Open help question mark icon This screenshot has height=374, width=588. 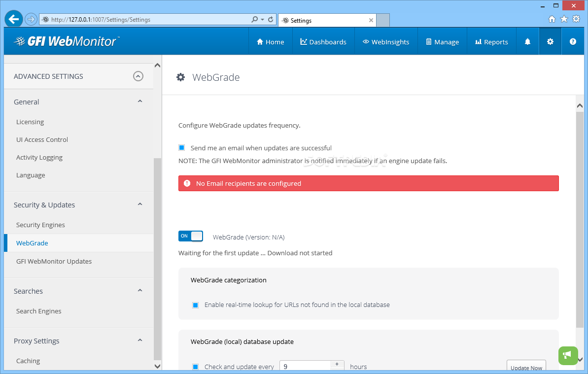click(573, 41)
